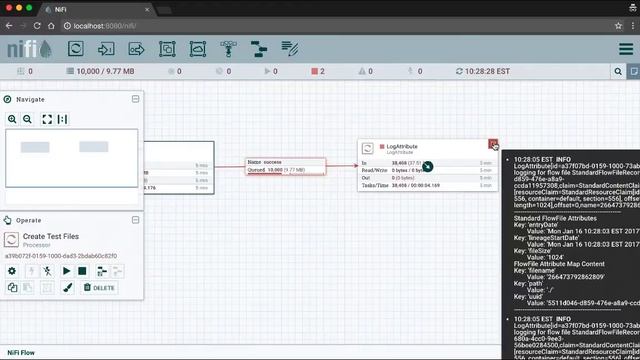
Task: Close the NiFi browser tab
Action: 147,9
